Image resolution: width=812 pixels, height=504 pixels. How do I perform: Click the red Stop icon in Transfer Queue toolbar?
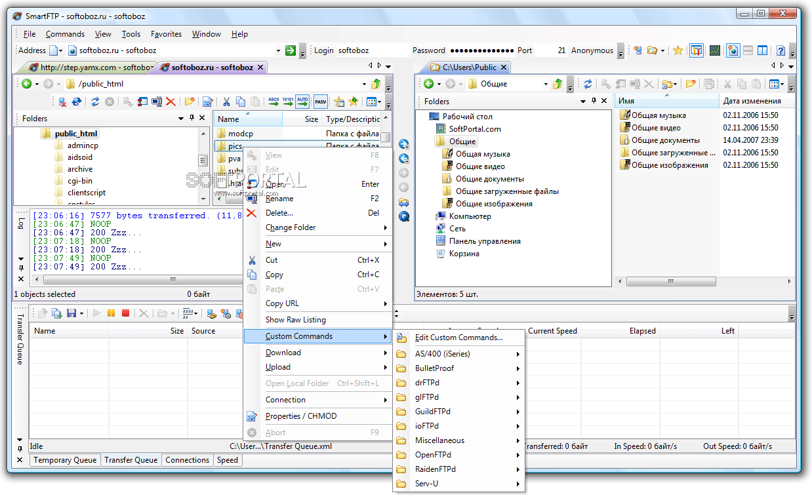tap(125, 314)
